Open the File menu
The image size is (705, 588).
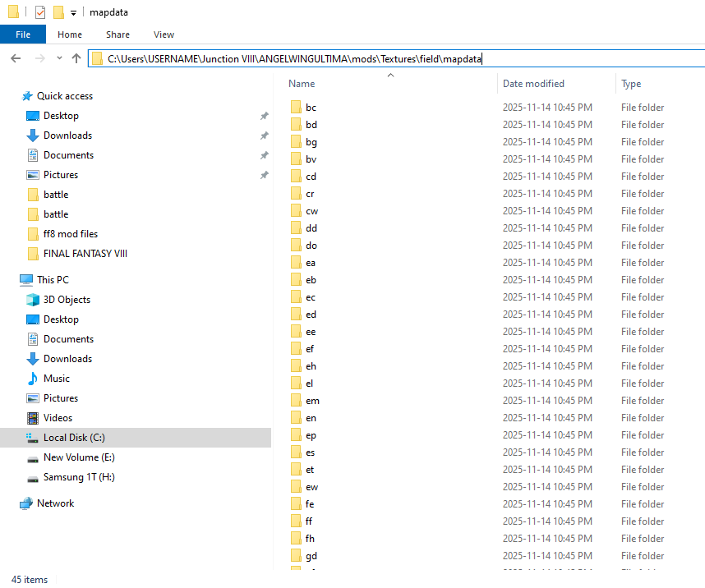(23, 34)
